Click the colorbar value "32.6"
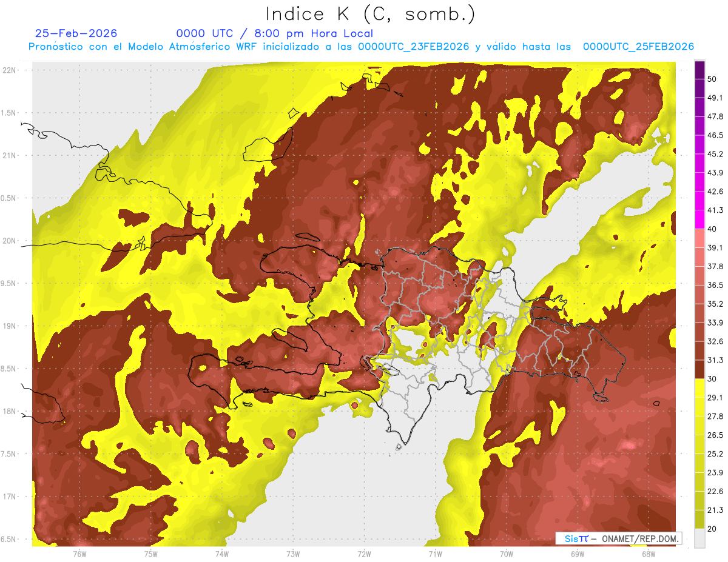 [x=715, y=341]
